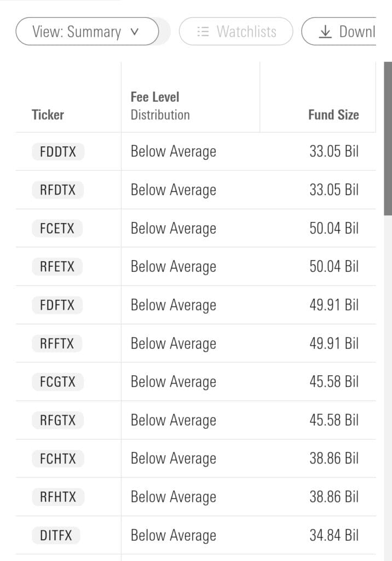Click the Watchlists list icon
Image resolution: width=392 pixels, height=561 pixels.
pyautogui.click(x=203, y=31)
